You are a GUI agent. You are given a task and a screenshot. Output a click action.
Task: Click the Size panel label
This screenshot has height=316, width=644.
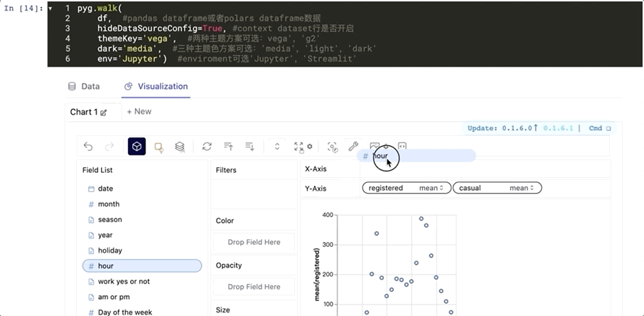click(x=223, y=310)
